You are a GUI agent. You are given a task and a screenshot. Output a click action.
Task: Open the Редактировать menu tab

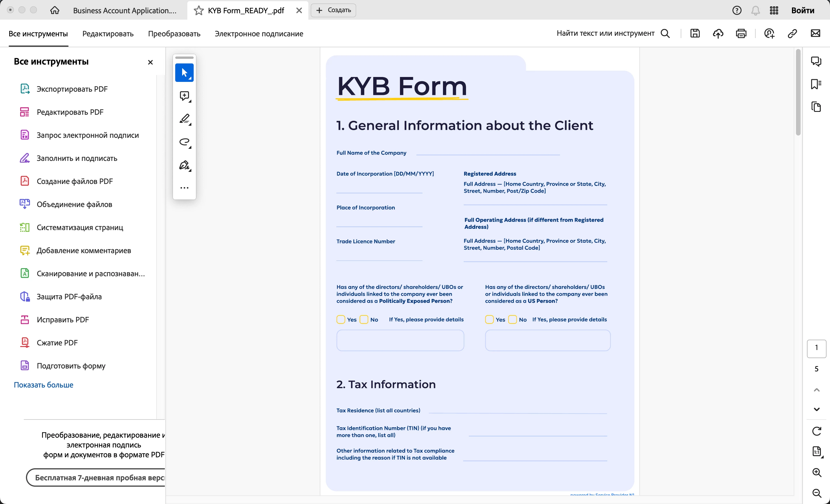[108, 34]
